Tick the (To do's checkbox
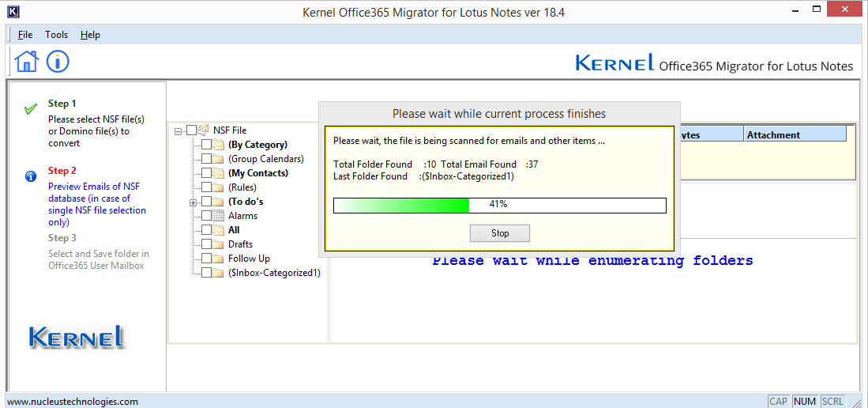The image size is (868, 408). pos(206,201)
